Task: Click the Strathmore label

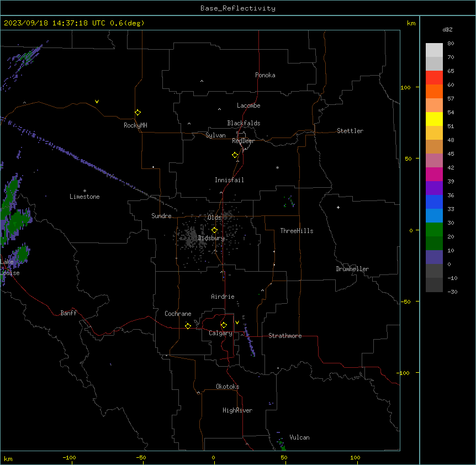Action: tap(285, 336)
